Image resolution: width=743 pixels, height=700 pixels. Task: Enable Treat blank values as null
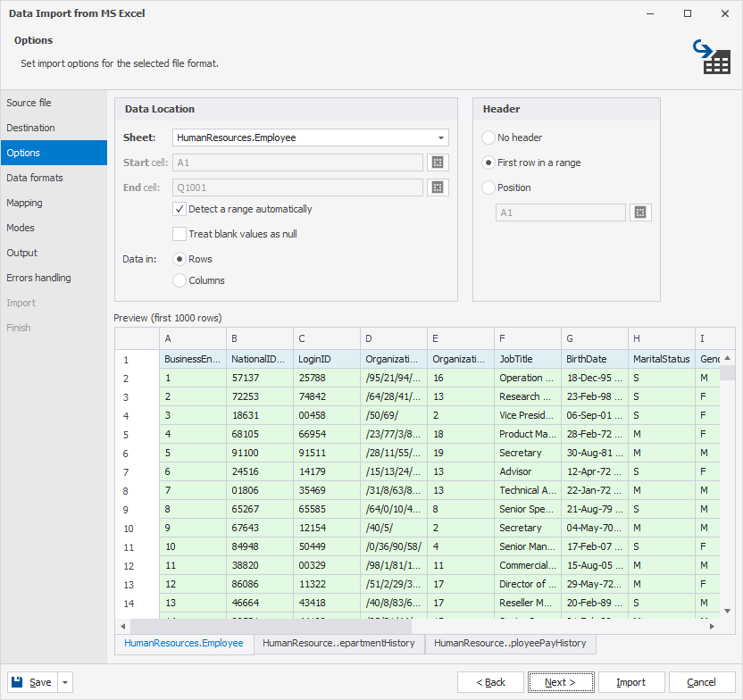[179, 234]
